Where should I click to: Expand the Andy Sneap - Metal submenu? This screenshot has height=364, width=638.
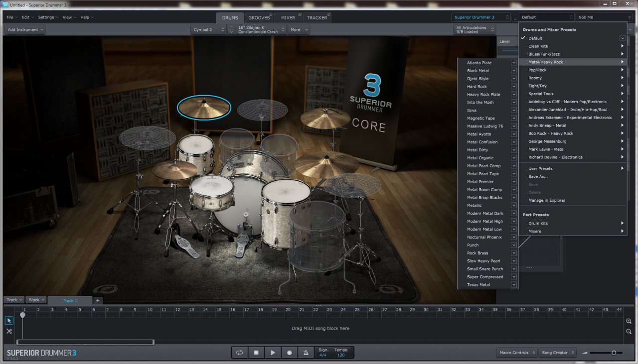(573, 125)
